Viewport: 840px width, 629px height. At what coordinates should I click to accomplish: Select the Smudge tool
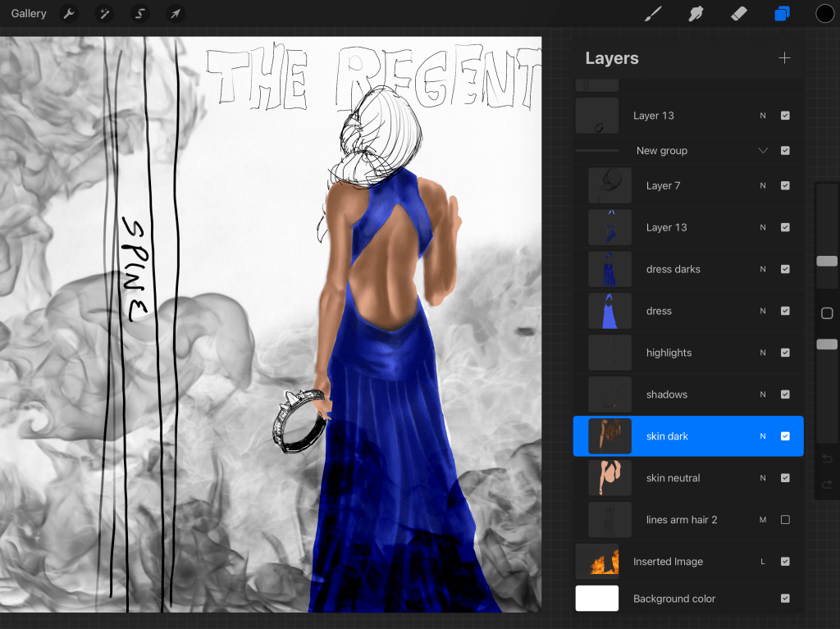tap(696, 14)
